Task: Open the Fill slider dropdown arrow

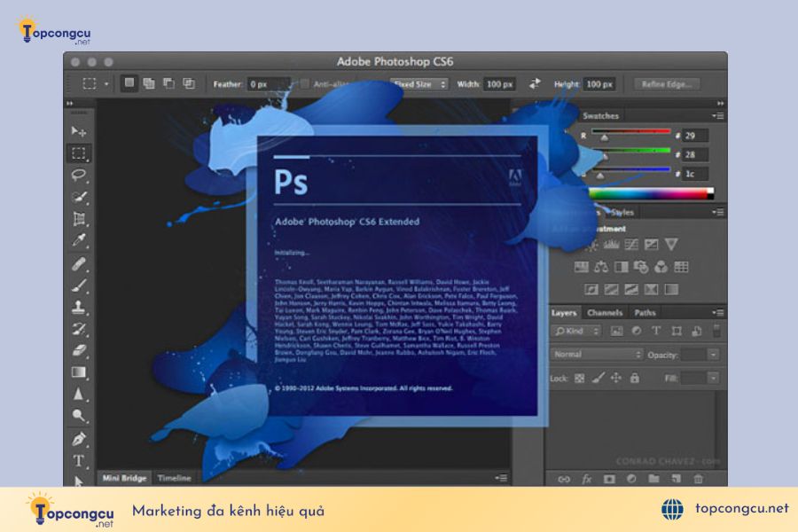Action: (713, 379)
